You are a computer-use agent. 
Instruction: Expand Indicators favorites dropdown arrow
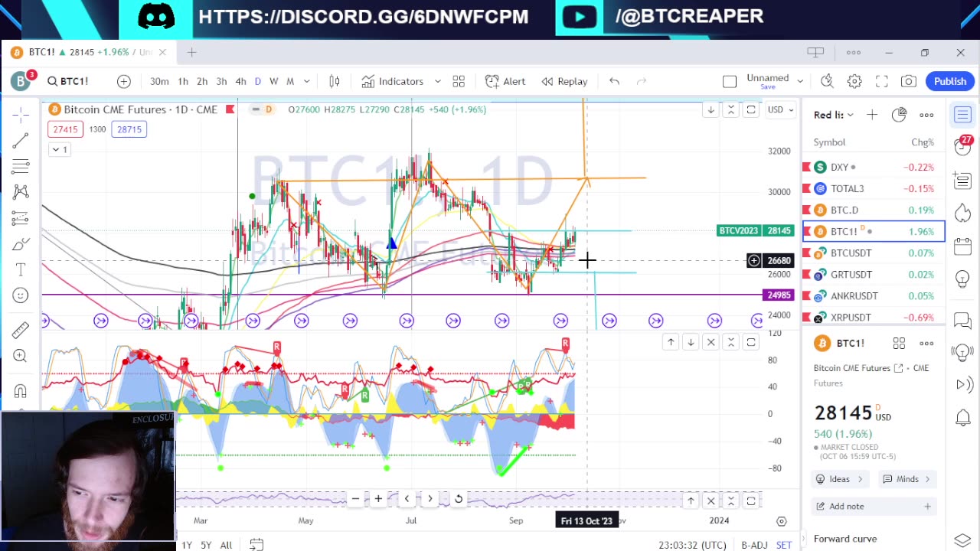[437, 81]
